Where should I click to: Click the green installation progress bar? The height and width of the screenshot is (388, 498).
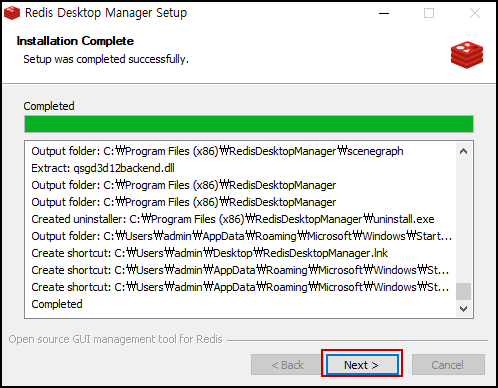point(249,124)
